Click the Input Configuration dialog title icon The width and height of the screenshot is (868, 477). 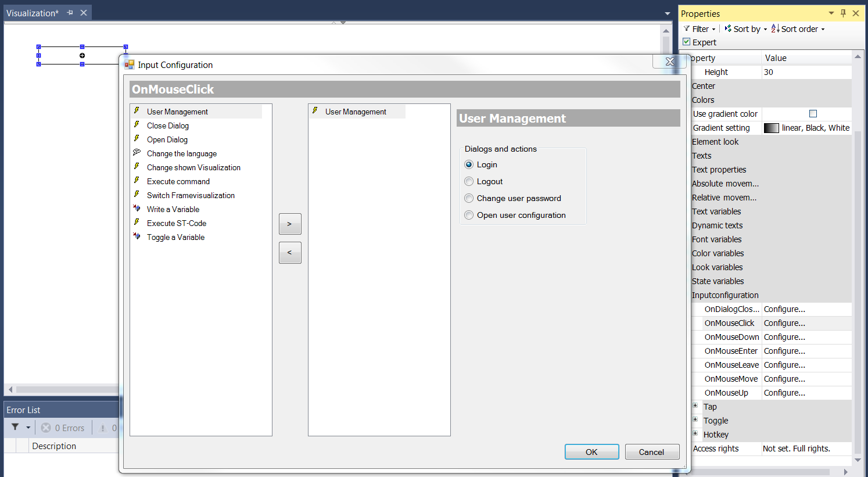pos(130,64)
